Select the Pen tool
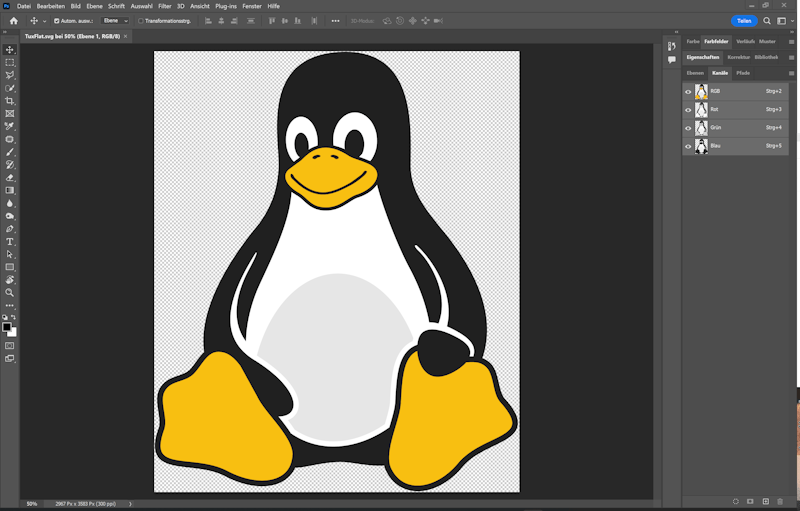The height and width of the screenshot is (511, 800). [10, 229]
